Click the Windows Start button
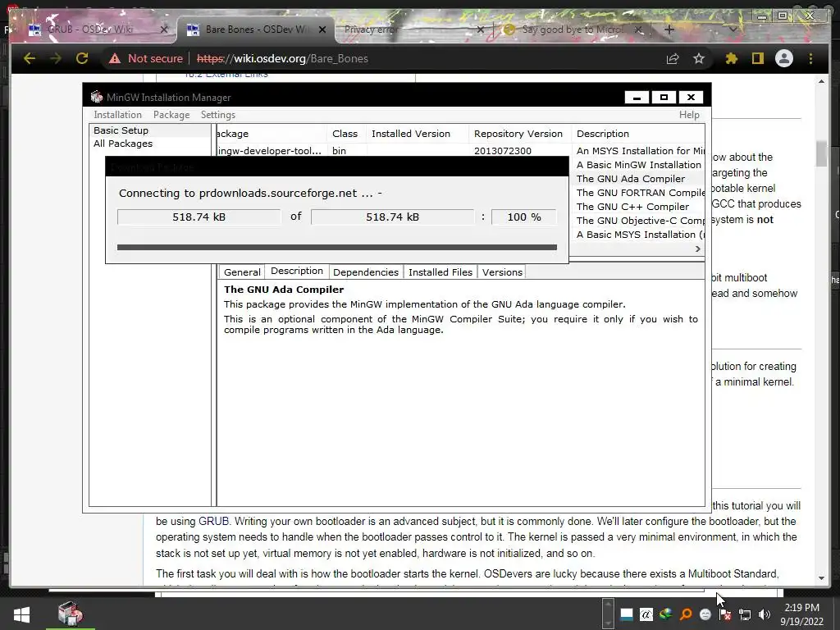840x630 pixels. 21,614
